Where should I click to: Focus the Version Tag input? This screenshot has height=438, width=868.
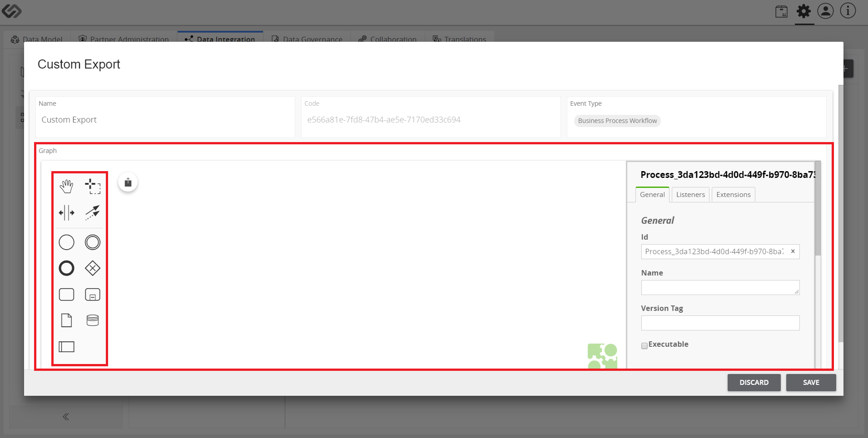pyautogui.click(x=720, y=323)
